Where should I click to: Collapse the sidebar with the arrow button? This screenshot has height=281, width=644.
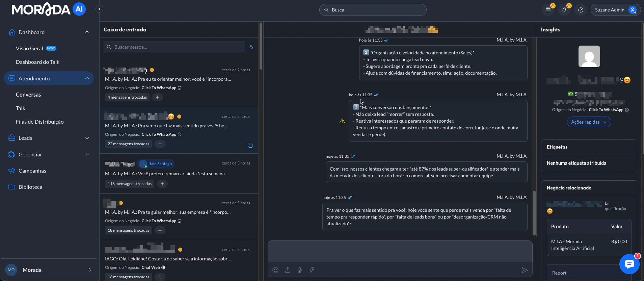click(99, 9)
